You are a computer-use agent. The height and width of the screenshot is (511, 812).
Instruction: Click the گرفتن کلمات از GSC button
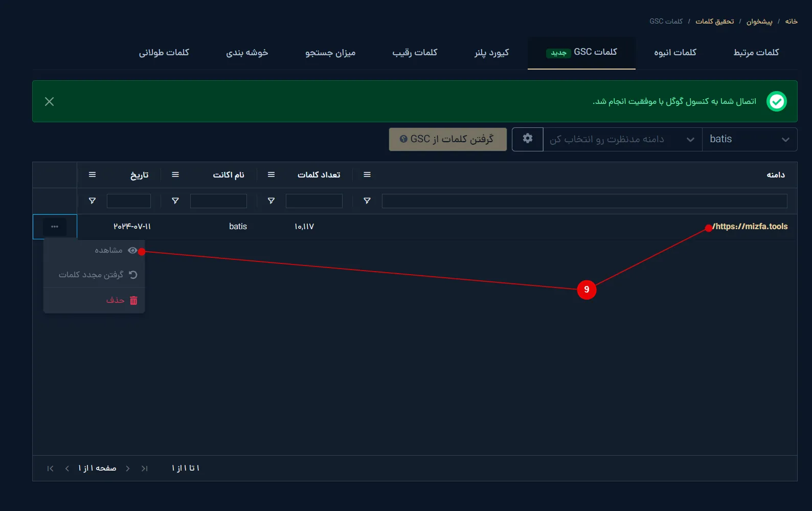click(x=448, y=139)
